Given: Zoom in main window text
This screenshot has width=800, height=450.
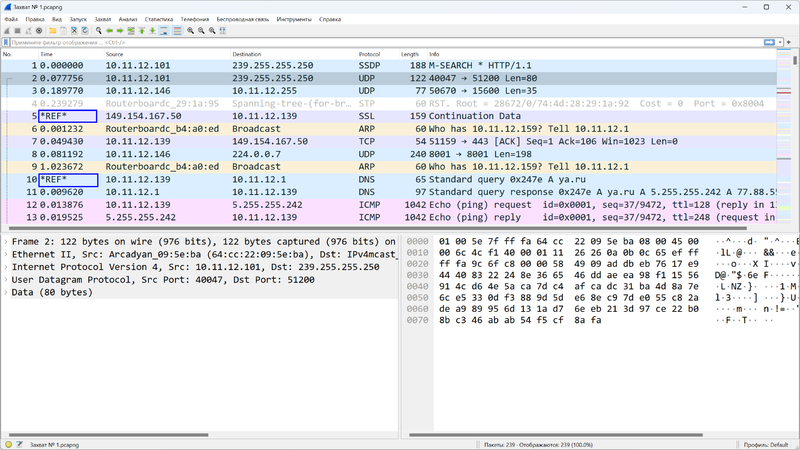Looking at the screenshot, I should pos(190,31).
